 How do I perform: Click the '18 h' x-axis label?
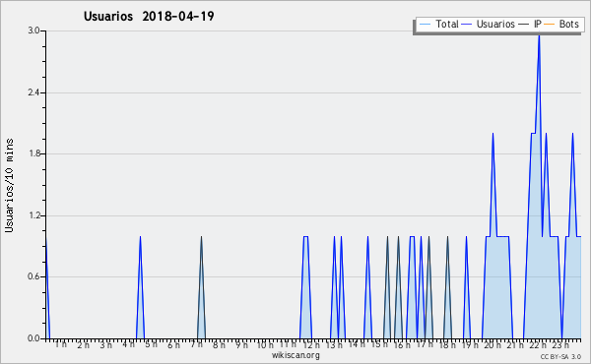click(x=447, y=344)
